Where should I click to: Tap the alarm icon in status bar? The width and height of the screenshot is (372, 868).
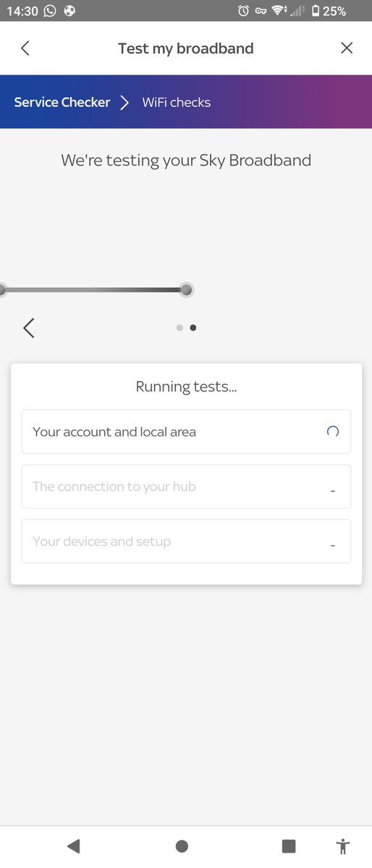pyautogui.click(x=243, y=11)
